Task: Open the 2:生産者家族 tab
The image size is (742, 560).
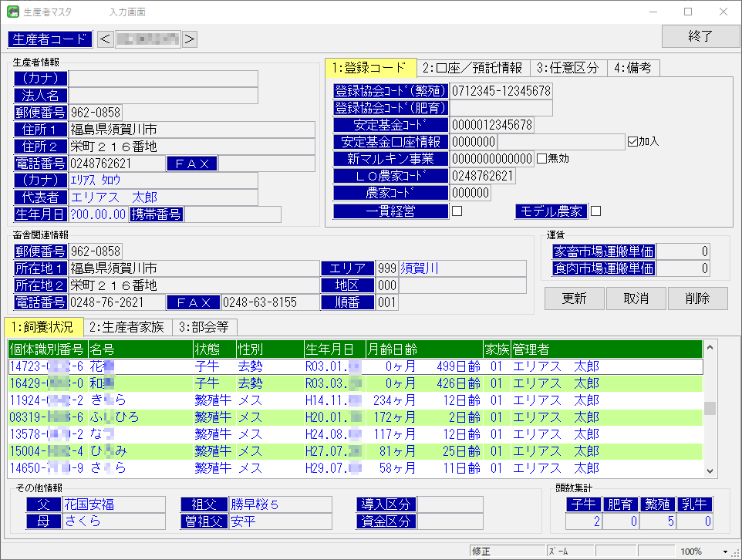Action: tap(127, 327)
